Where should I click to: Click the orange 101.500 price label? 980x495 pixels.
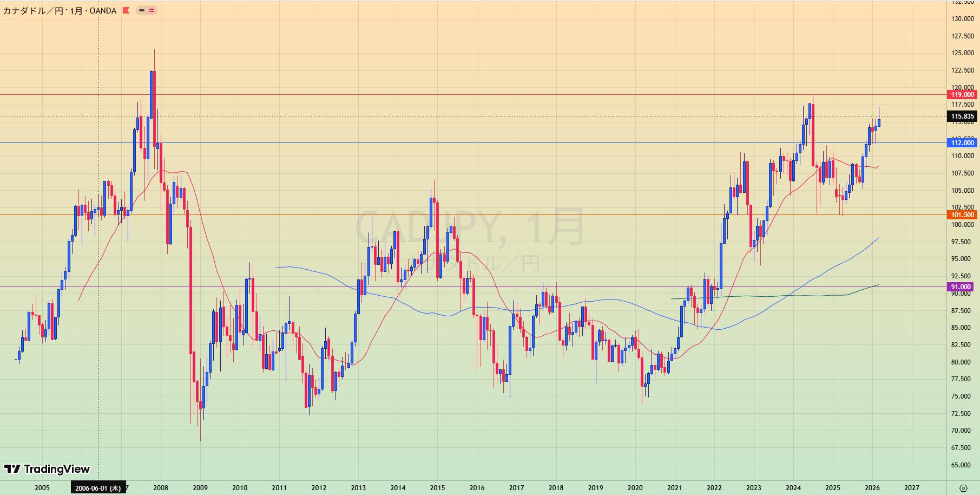962,215
